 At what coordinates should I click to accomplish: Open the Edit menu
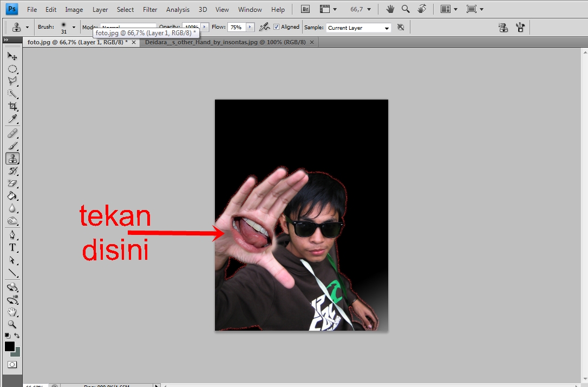[51, 9]
